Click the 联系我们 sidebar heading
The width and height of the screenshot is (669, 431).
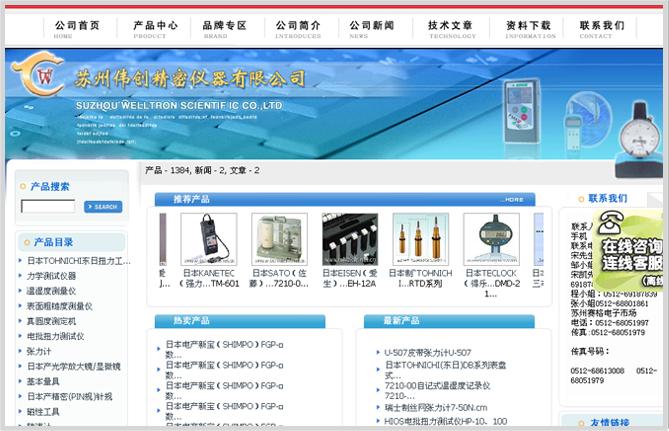pyautogui.click(x=608, y=198)
